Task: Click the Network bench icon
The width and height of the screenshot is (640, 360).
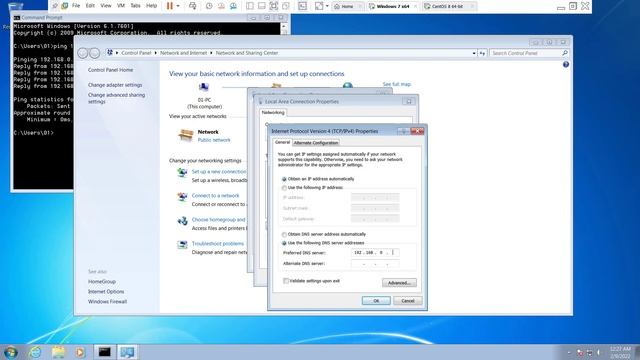Action: (186, 135)
